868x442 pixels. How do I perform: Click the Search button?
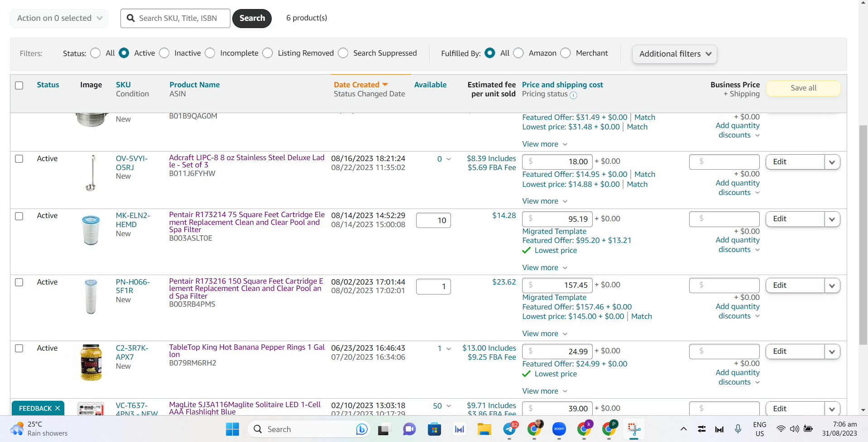tap(252, 18)
